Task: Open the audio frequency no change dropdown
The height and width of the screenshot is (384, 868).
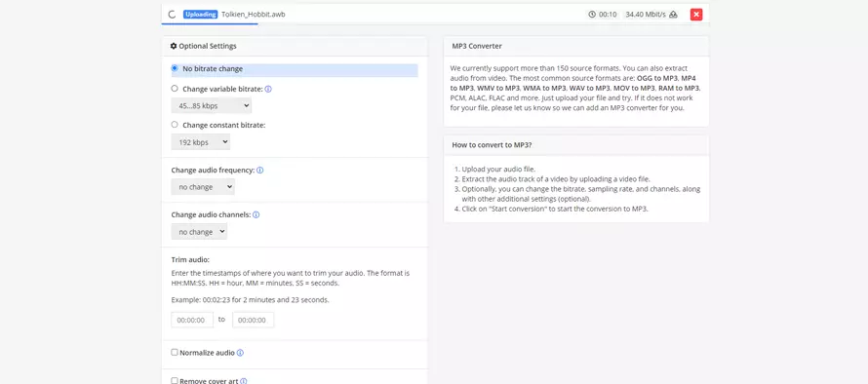Action: click(203, 187)
